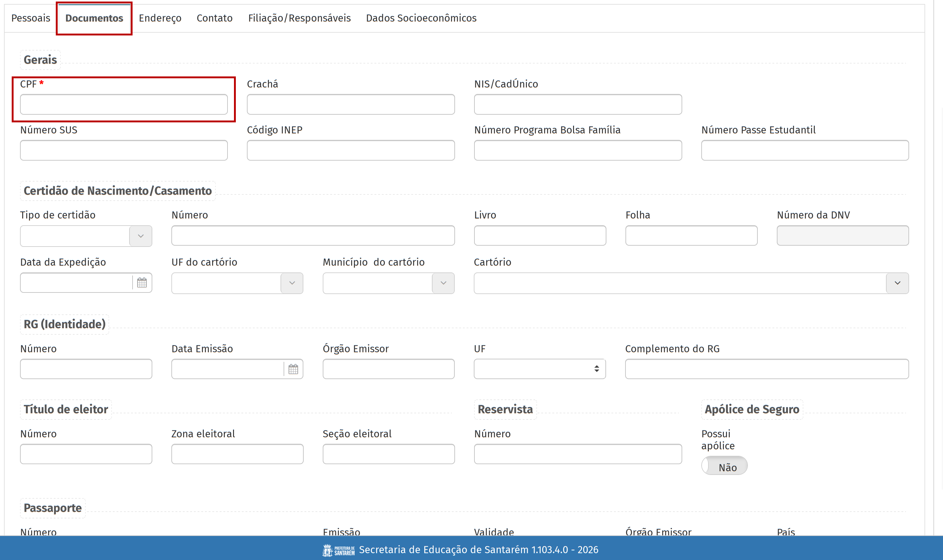Click the Prefeitura de Santarém footer logo
The height and width of the screenshot is (560, 943).
pos(338,550)
